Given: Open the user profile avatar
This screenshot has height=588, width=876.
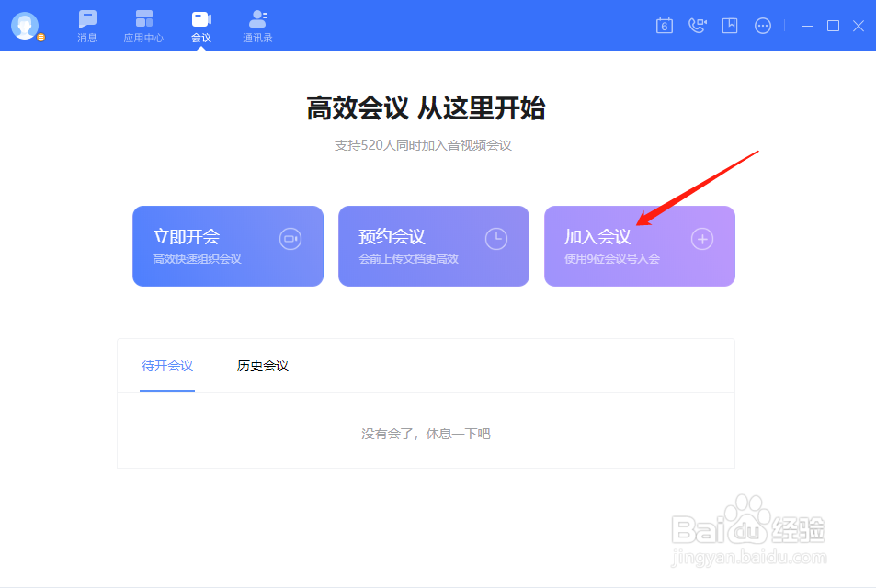Looking at the screenshot, I should tap(25, 26).
